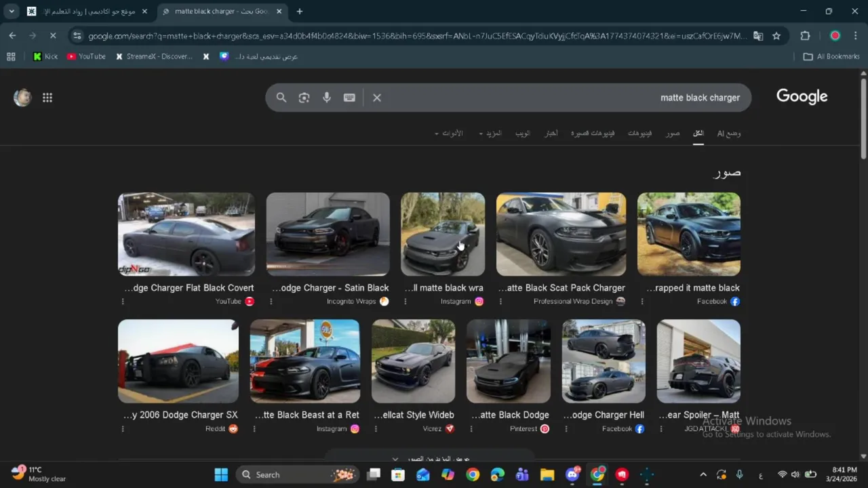Image resolution: width=868 pixels, height=488 pixels.
Task: Stop loading the page in Chrome toolbar
Action: pyautogui.click(x=53, y=36)
